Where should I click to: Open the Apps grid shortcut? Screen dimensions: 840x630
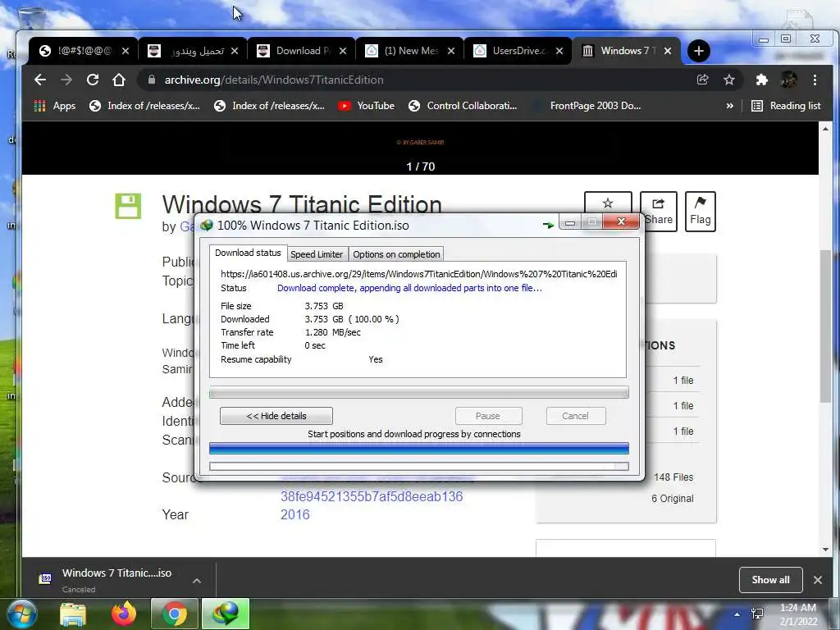[x=55, y=106]
